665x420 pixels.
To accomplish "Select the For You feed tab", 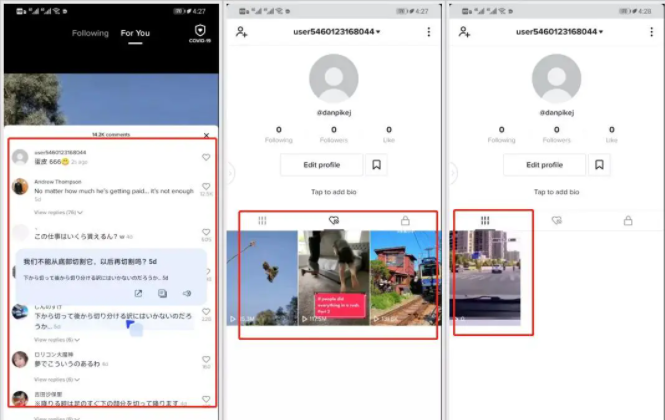I will click(135, 33).
